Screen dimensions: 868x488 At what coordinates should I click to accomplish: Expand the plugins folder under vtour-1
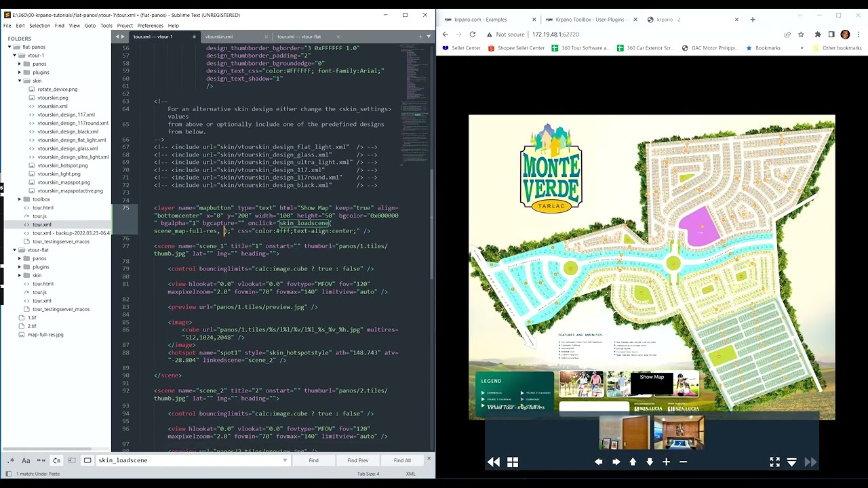[x=20, y=73]
